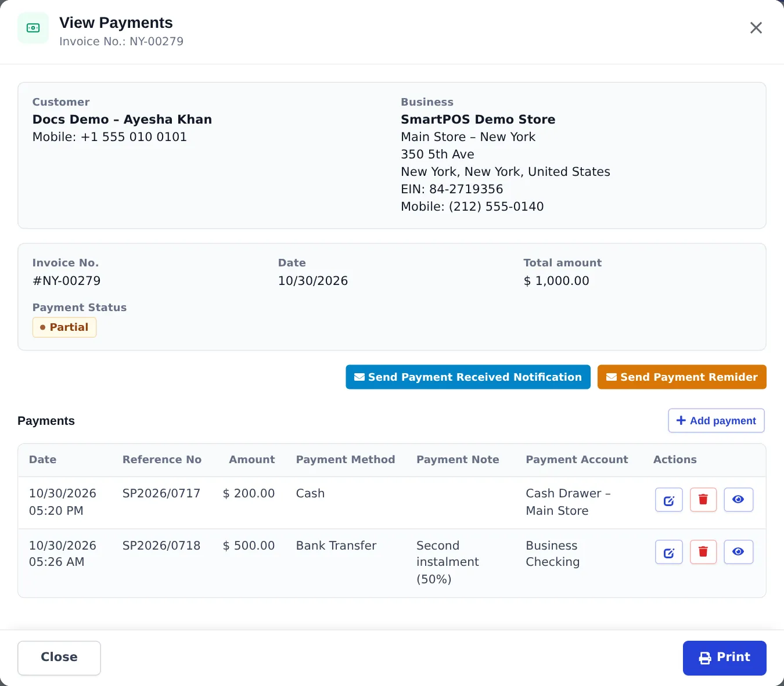Click the Business Checking account cell
This screenshot has width=784, height=686.
[x=552, y=554]
